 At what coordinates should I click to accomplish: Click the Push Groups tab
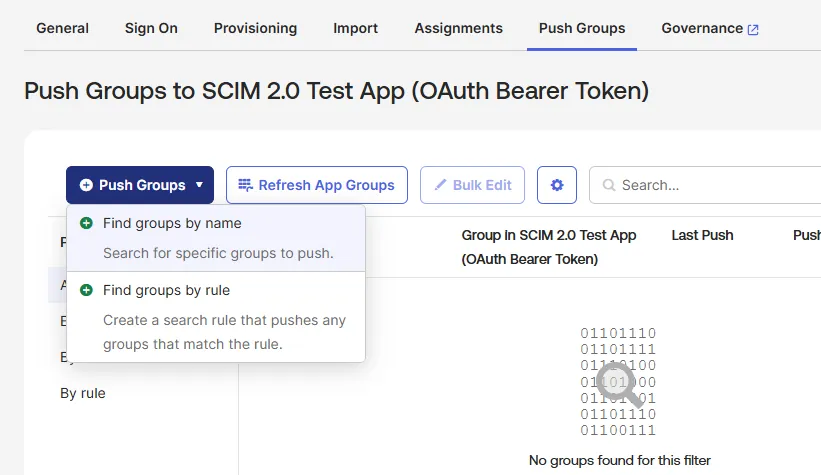582,28
